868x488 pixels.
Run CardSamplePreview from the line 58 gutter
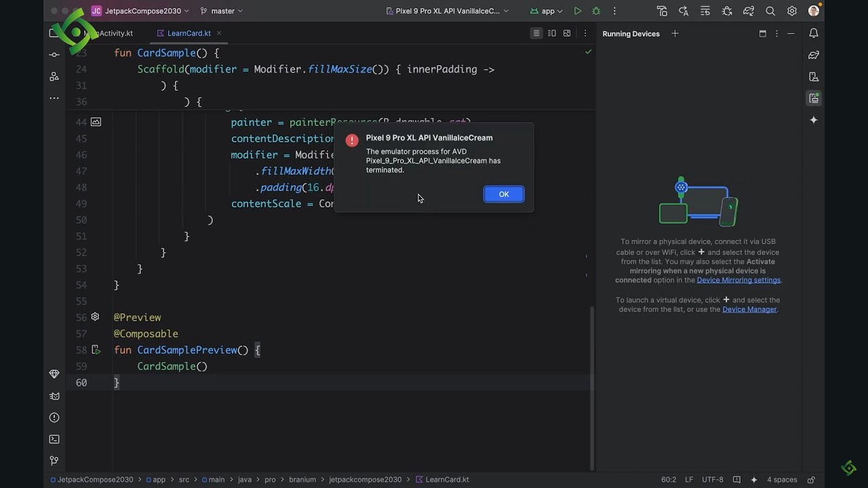click(x=96, y=350)
